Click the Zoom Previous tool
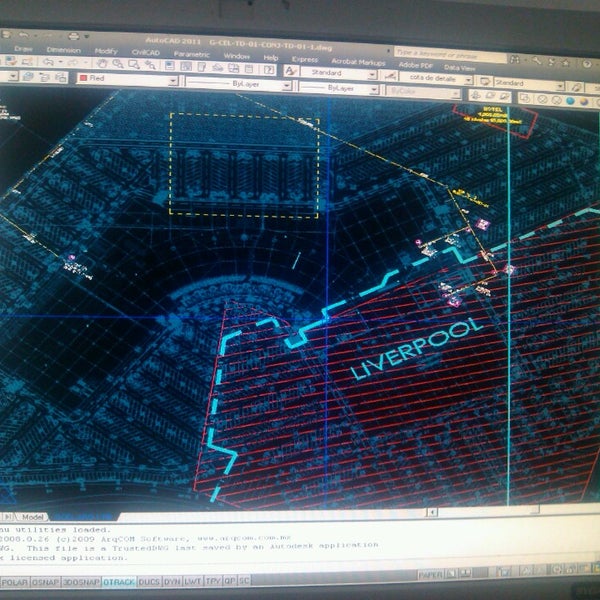Image resolution: width=600 pixels, height=600 pixels. pos(150,65)
